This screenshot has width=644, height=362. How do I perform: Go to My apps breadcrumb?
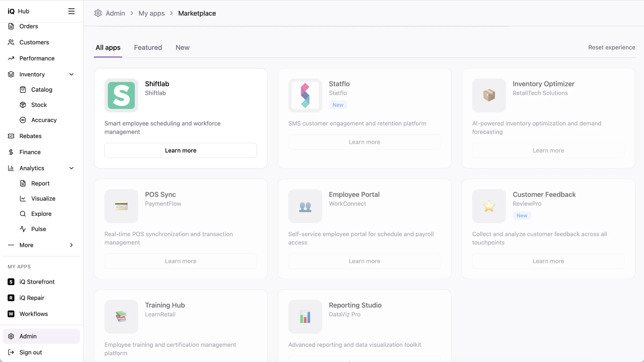pos(152,13)
